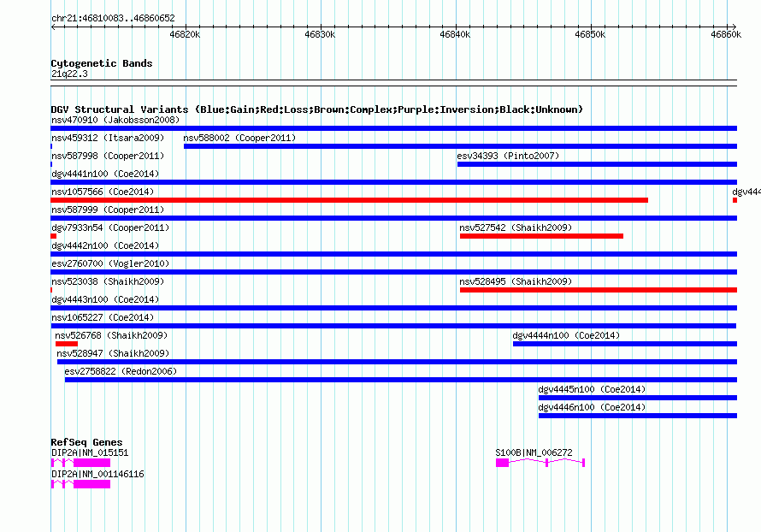Viewport: 761px width, 532px height.
Task: Click the dgv7933n54 (Cooper2011) label
Action: pyautogui.click(x=110, y=228)
